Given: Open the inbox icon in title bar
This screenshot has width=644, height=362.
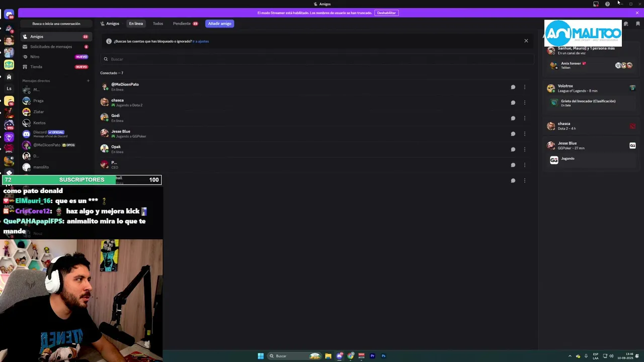Looking at the screenshot, I should point(596,4).
